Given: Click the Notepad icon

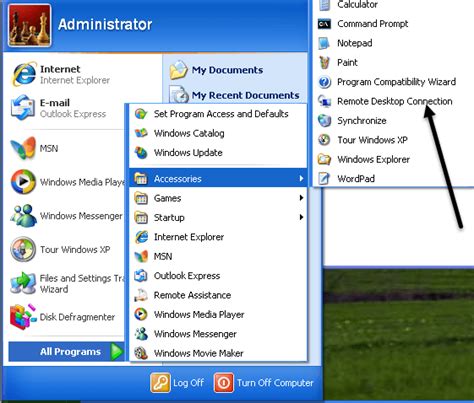Looking at the screenshot, I should [324, 43].
